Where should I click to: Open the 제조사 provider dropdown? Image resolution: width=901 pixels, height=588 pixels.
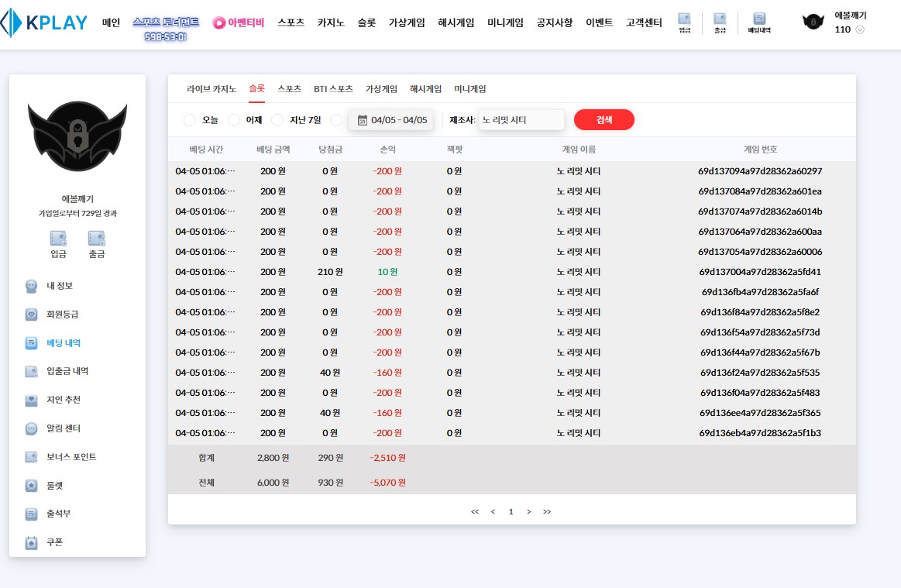point(521,120)
